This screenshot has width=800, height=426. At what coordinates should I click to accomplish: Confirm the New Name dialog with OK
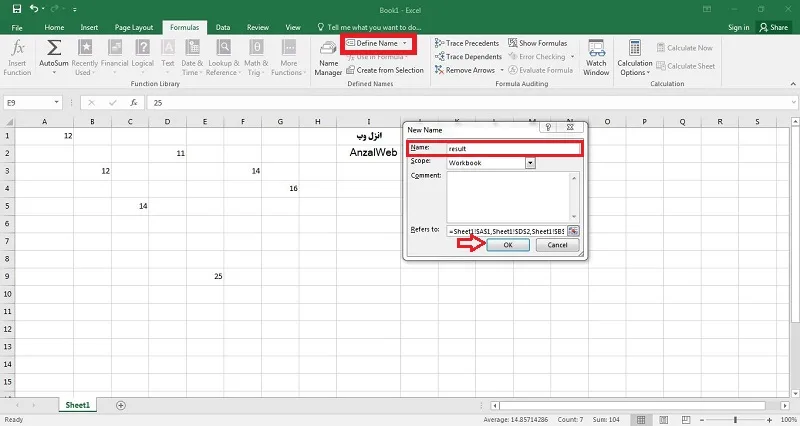(x=508, y=245)
